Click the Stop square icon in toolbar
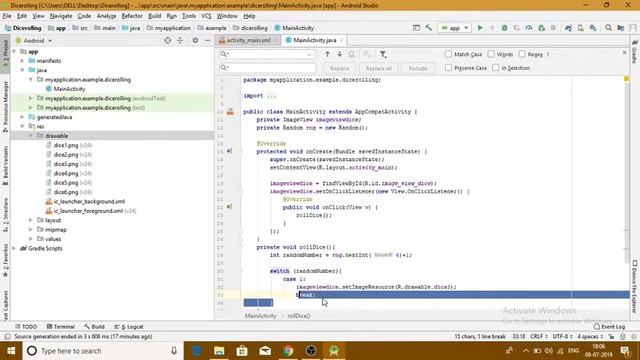Screen dimensions: 640x360 pyautogui.click(x=553, y=28)
